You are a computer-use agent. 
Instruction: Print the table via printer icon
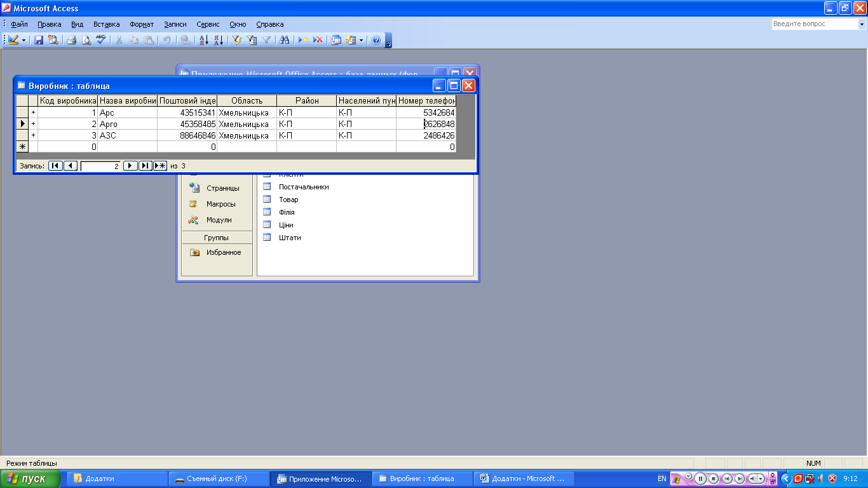coord(72,39)
